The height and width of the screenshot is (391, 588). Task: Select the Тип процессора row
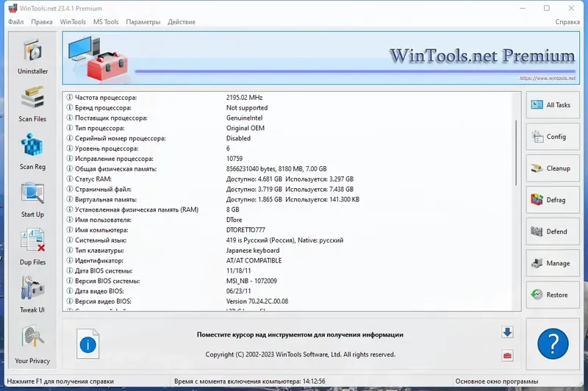(x=288, y=128)
